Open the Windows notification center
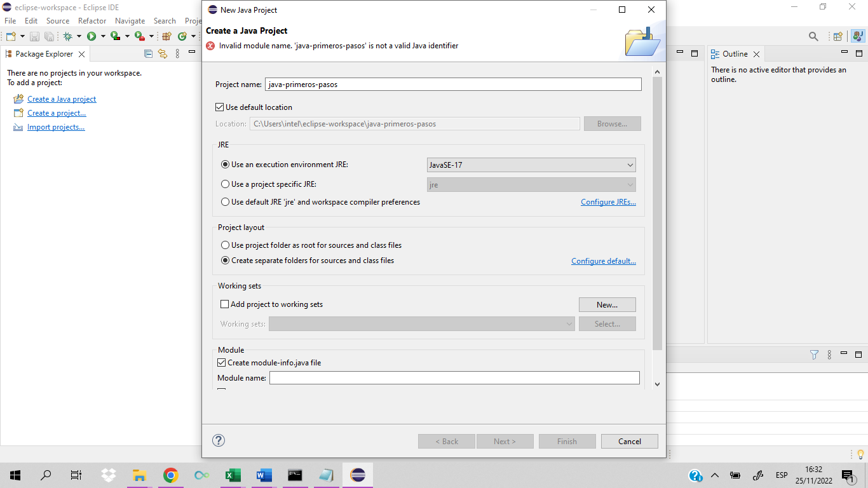 pyautogui.click(x=847, y=475)
